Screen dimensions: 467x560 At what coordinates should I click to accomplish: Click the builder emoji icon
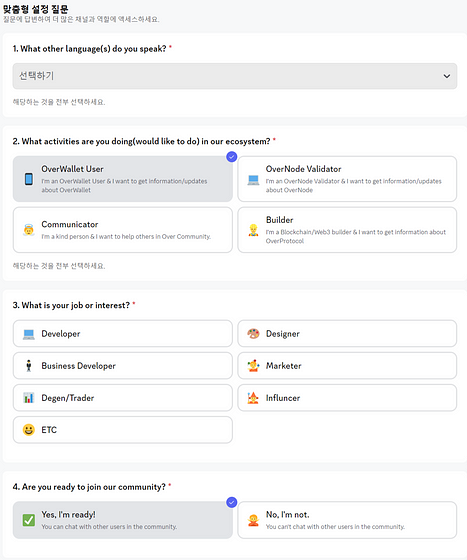point(253,230)
